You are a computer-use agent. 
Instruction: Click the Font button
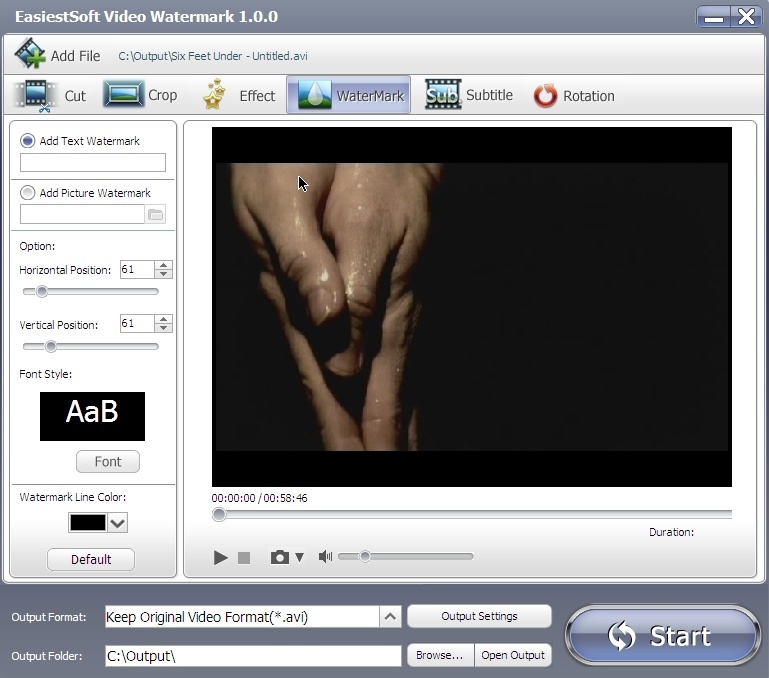point(108,462)
